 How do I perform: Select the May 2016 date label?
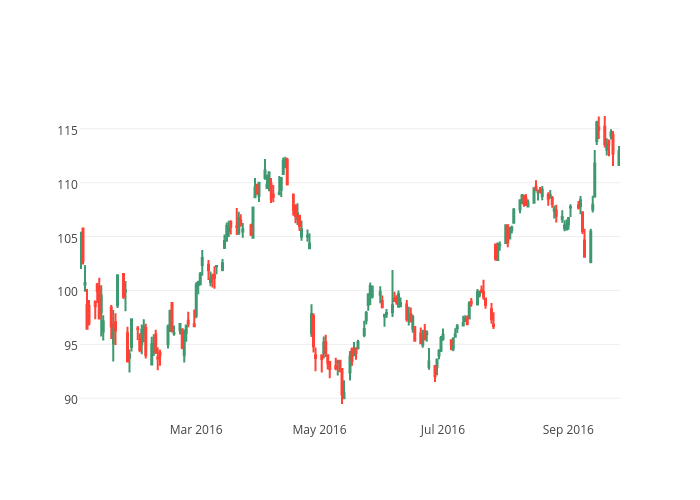pos(319,430)
